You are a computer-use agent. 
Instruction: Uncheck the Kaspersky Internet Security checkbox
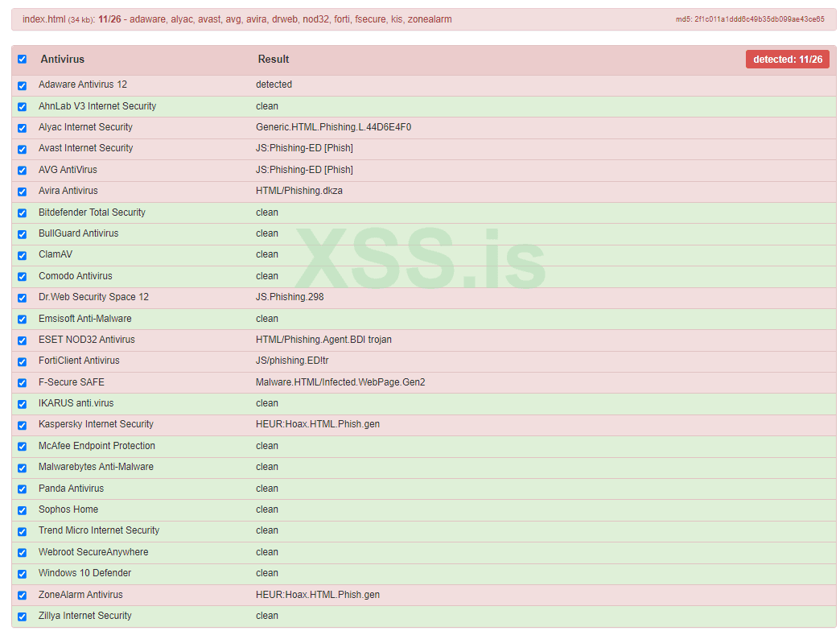point(22,425)
